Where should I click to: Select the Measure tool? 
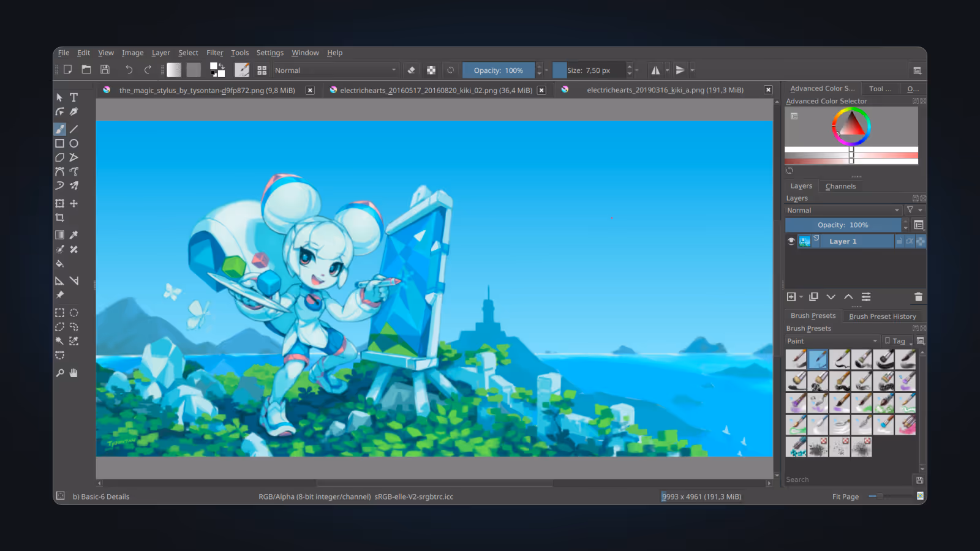[73, 280]
